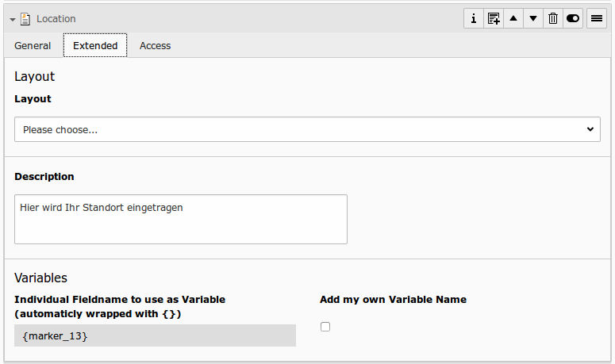Move the Location record down
Screen dimensions: 615x364
pos(533,18)
